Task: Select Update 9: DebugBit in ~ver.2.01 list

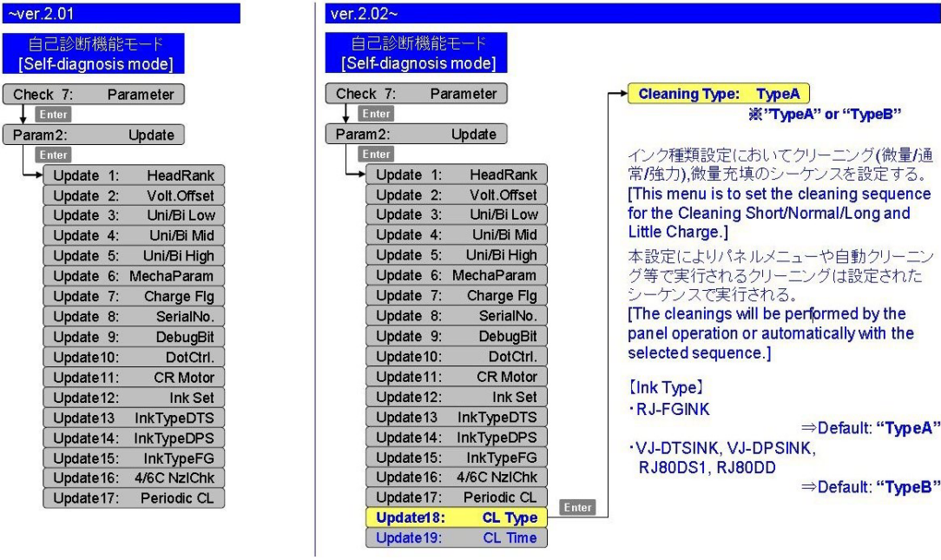Action: [x=134, y=336]
